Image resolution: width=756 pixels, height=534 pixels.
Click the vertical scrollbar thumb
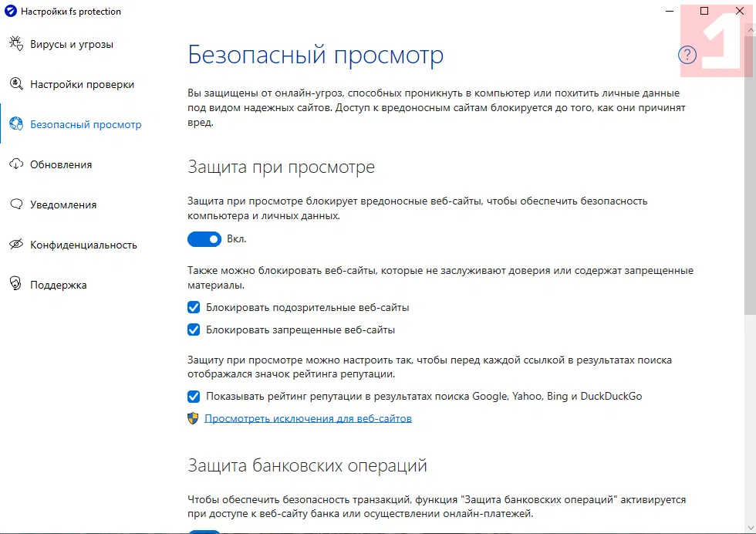pos(750,176)
